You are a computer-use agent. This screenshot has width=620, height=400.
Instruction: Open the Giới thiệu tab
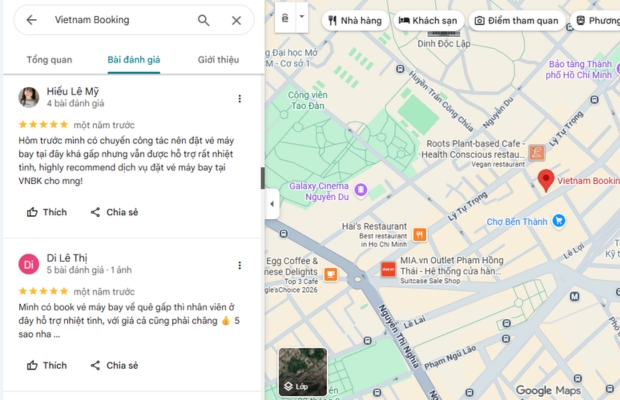click(x=218, y=60)
